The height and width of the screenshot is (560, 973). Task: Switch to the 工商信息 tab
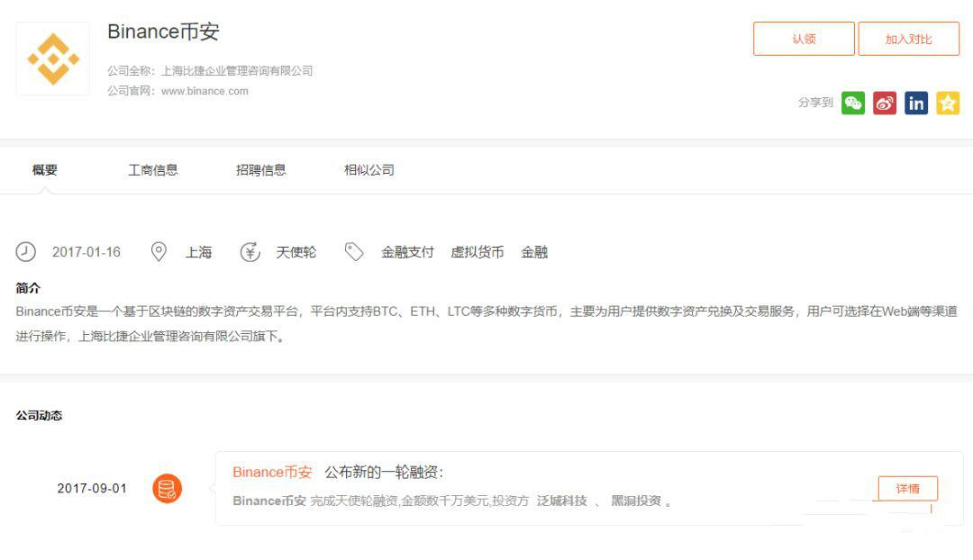(153, 170)
